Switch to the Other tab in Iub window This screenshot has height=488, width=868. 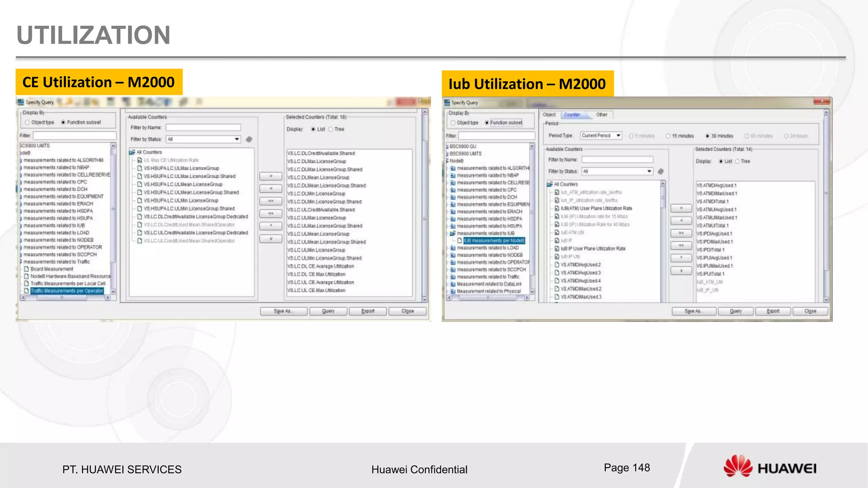point(601,115)
